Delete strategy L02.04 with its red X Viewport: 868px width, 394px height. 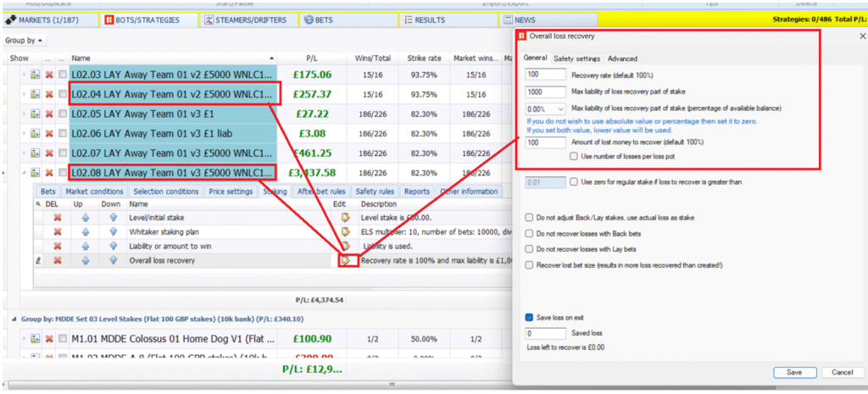coord(48,94)
